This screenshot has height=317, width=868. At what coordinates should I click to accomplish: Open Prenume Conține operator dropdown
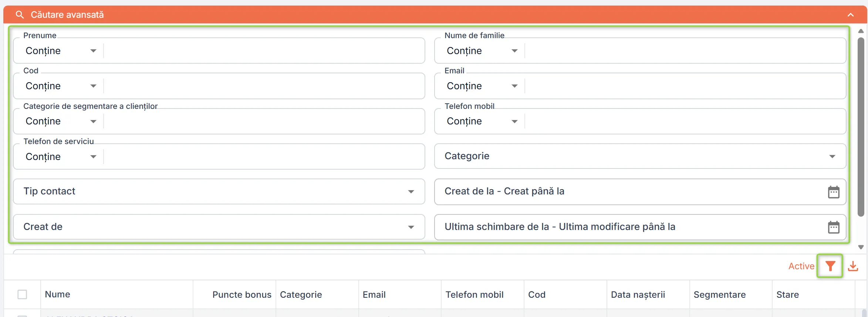pos(61,51)
